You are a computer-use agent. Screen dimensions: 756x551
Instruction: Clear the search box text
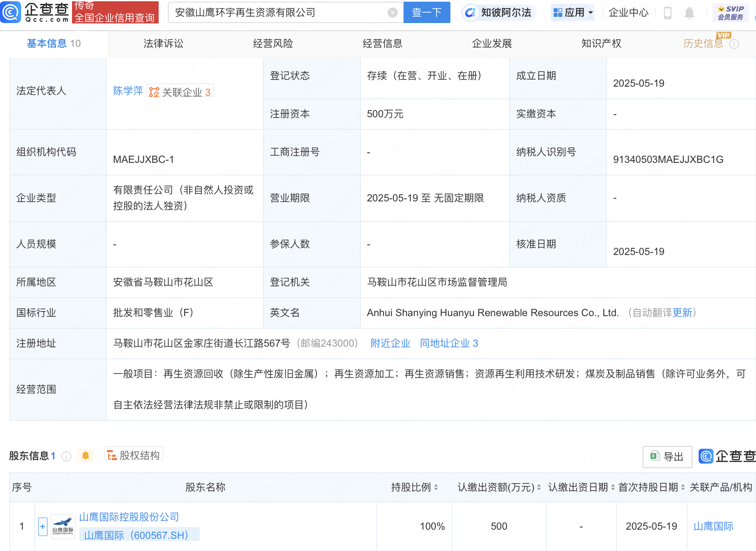click(392, 13)
